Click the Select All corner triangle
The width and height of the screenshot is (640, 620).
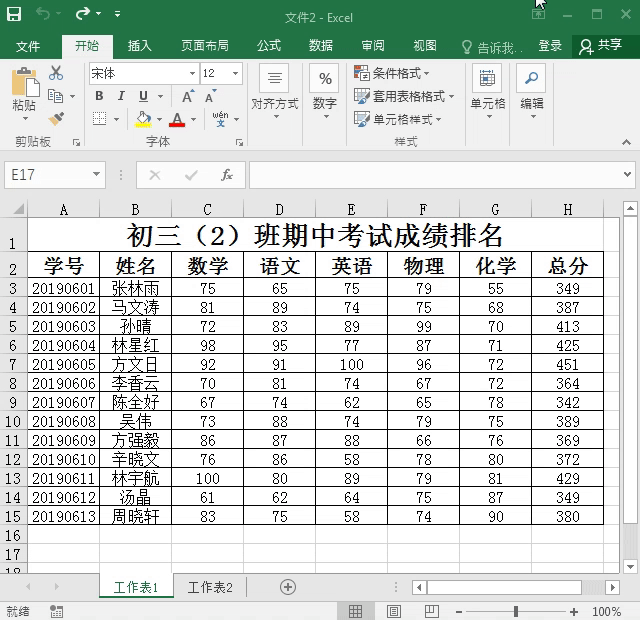[x=18, y=210]
